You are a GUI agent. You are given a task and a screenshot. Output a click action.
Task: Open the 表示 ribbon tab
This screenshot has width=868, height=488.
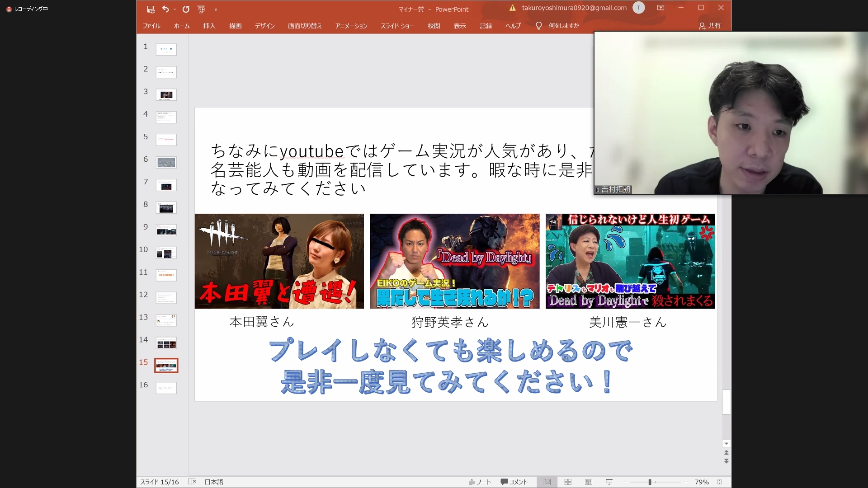(460, 26)
